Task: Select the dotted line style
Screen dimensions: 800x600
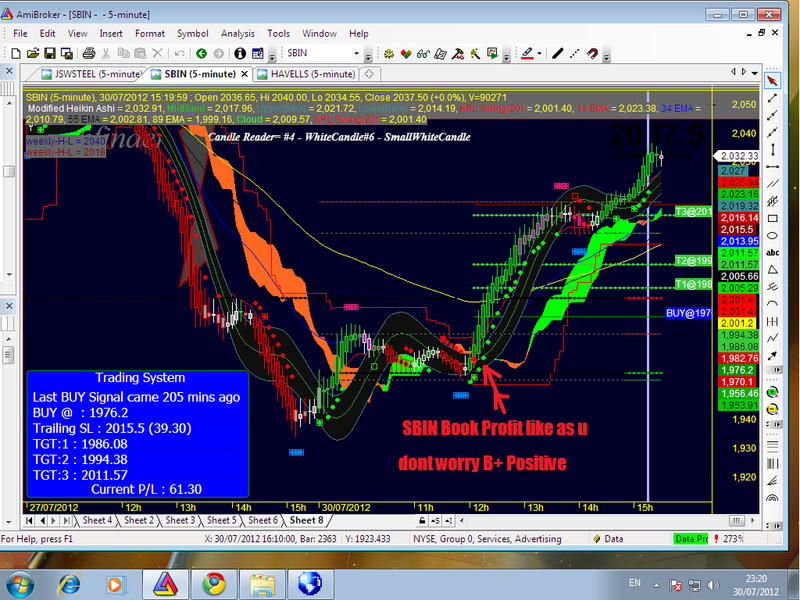Action: 575,53
